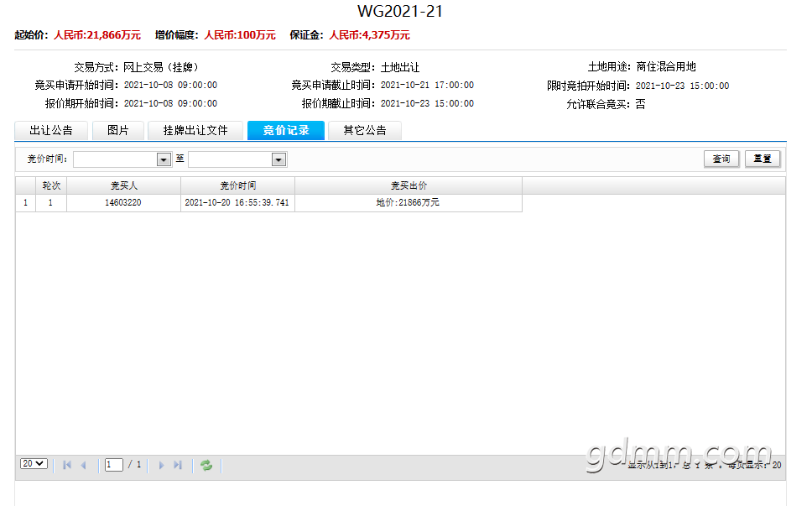Viewport: 812px width, 506px height.
Task: Go to previous page of records
Action: tap(84, 465)
